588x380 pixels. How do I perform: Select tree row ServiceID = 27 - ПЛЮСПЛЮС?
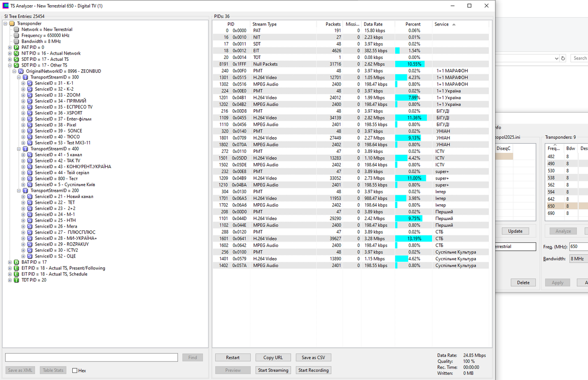pos(65,232)
